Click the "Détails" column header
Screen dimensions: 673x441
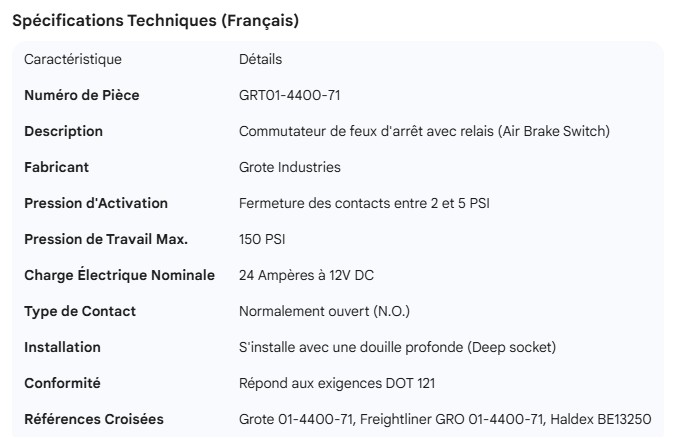tap(260, 60)
